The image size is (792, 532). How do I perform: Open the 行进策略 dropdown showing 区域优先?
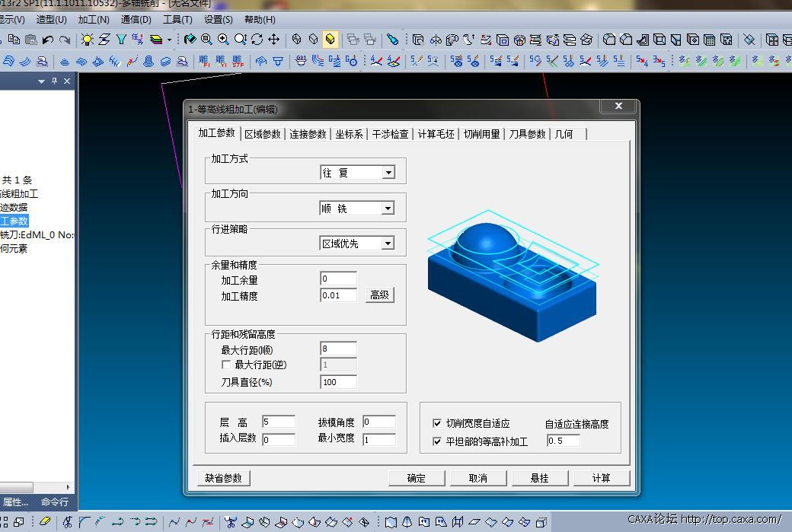click(388, 244)
